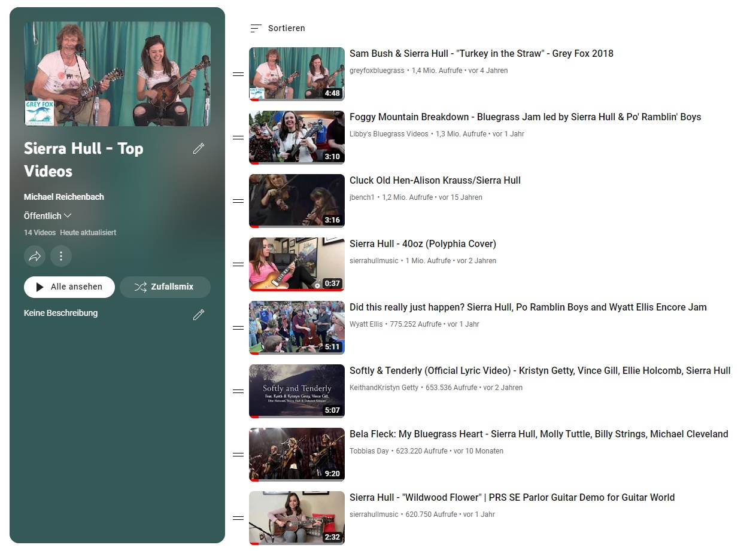Open title Softly & Tenderly Official Lyric Video

(540, 371)
